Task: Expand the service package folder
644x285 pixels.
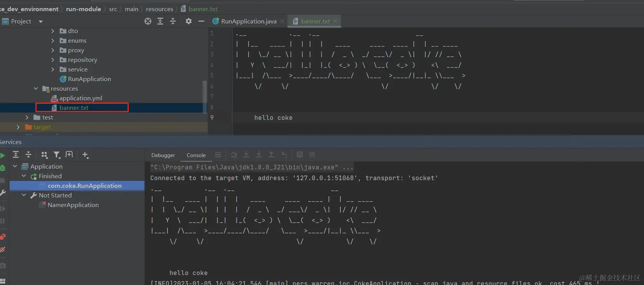Action: 53,69
